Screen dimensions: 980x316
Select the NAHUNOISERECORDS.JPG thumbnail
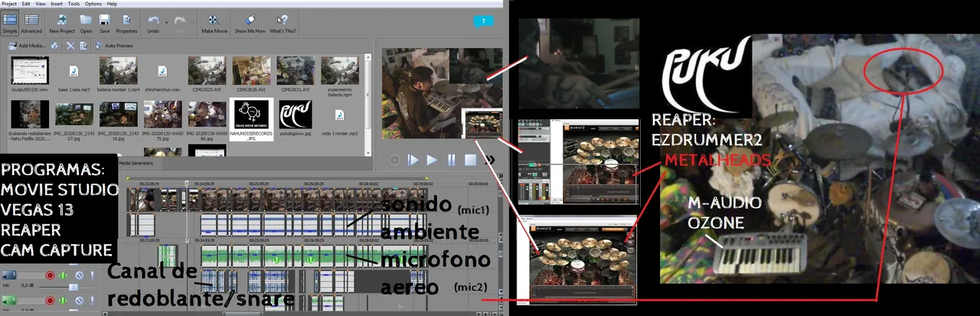(x=251, y=114)
